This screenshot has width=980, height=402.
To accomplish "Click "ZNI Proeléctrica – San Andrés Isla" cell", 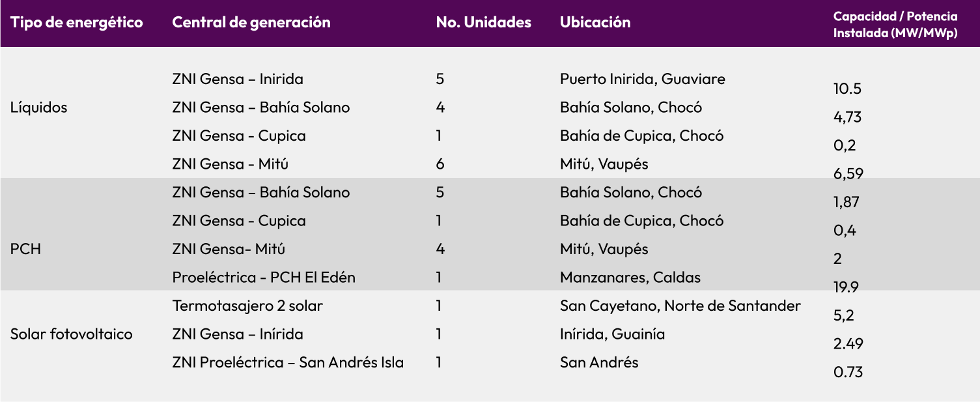I will pyautogui.click(x=288, y=362).
